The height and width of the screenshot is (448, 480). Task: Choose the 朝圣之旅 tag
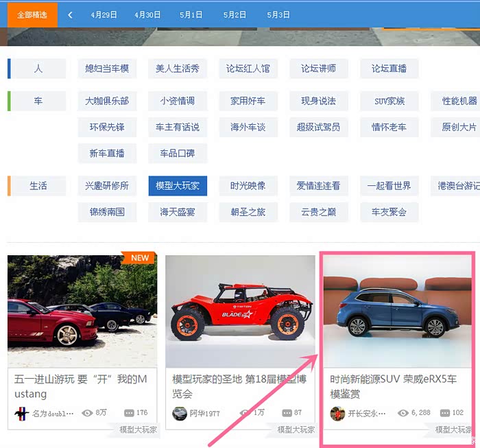[248, 212]
